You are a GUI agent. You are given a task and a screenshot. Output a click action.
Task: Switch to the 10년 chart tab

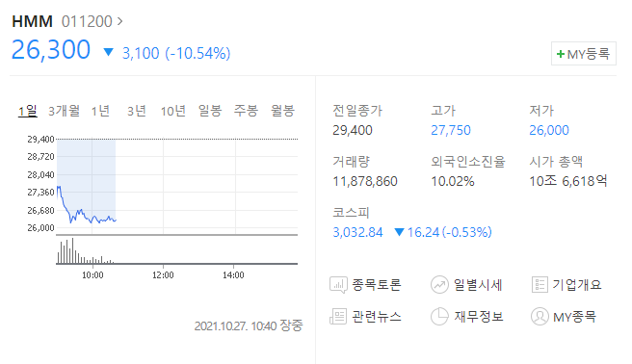(x=173, y=111)
